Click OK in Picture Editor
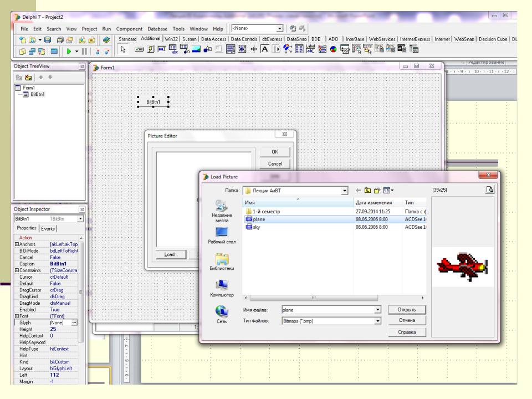The image size is (532, 399). tap(275, 152)
